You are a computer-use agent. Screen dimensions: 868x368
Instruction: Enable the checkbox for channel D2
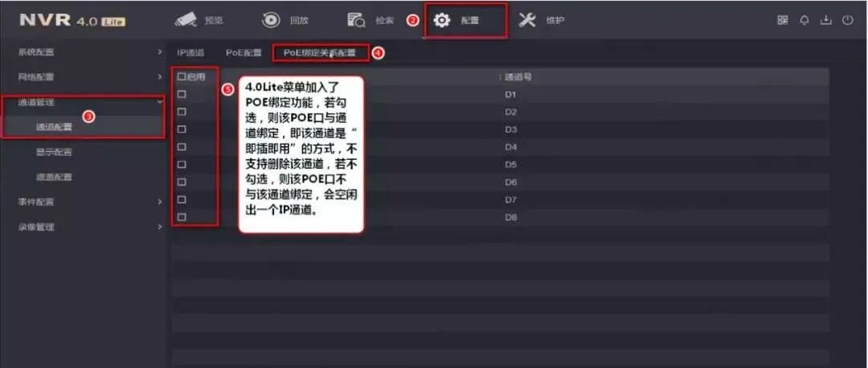click(x=182, y=112)
